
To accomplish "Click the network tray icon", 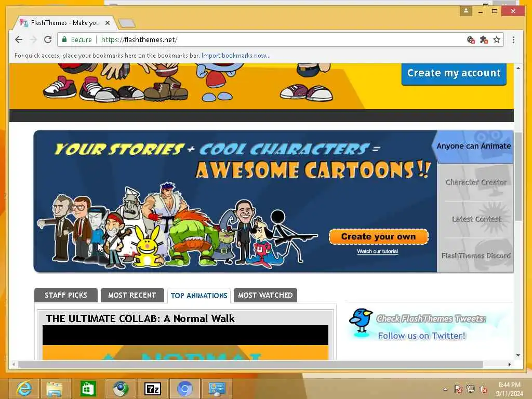I will tap(471, 389).
